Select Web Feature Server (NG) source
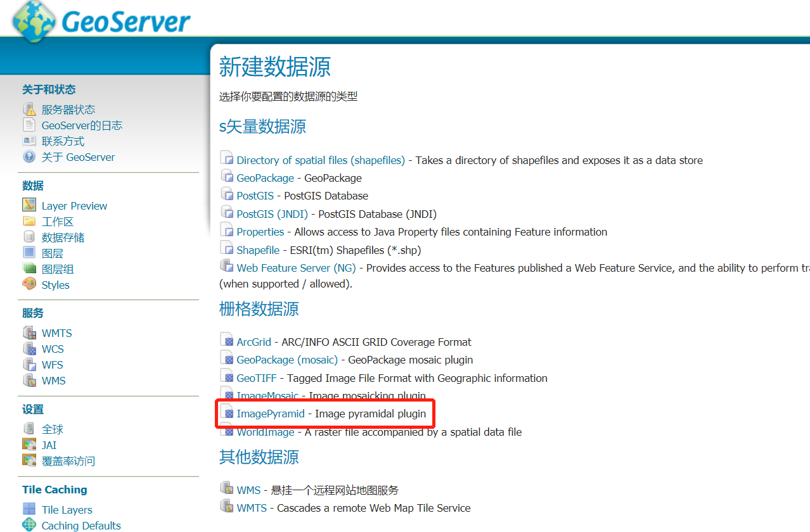This screenshot has height=532, width=810. coord(295,267)
